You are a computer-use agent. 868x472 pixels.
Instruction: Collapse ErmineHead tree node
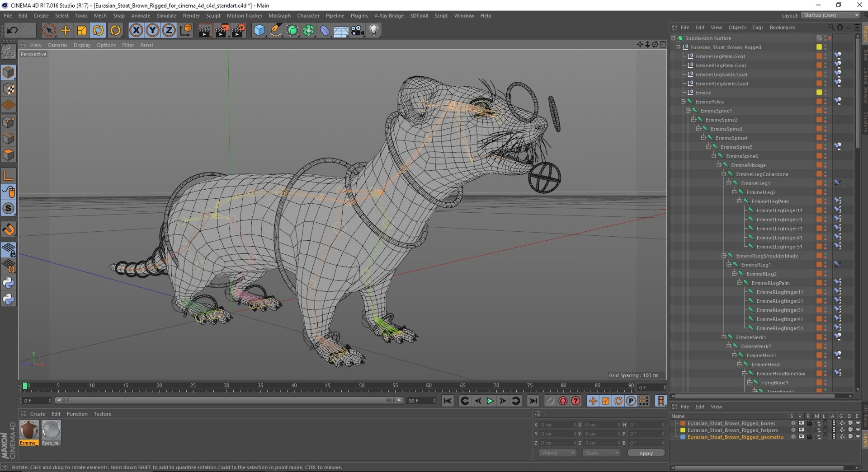point(739,364)
